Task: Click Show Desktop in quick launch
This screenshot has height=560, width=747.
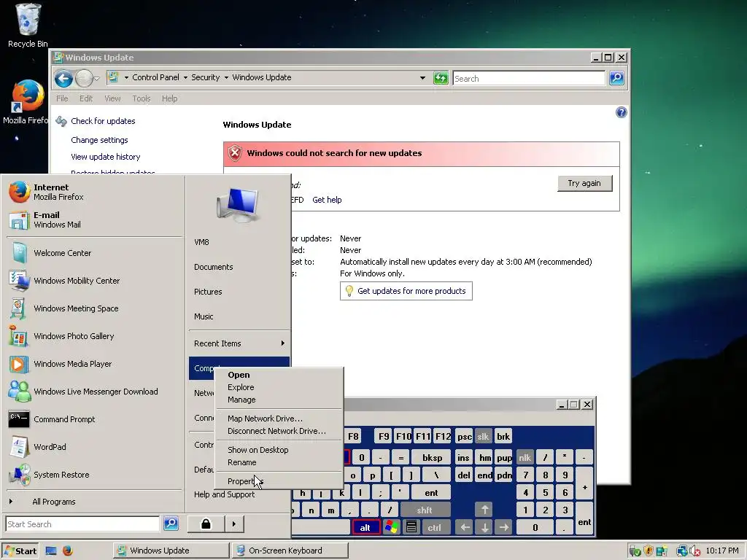Action: click(51, 551)
